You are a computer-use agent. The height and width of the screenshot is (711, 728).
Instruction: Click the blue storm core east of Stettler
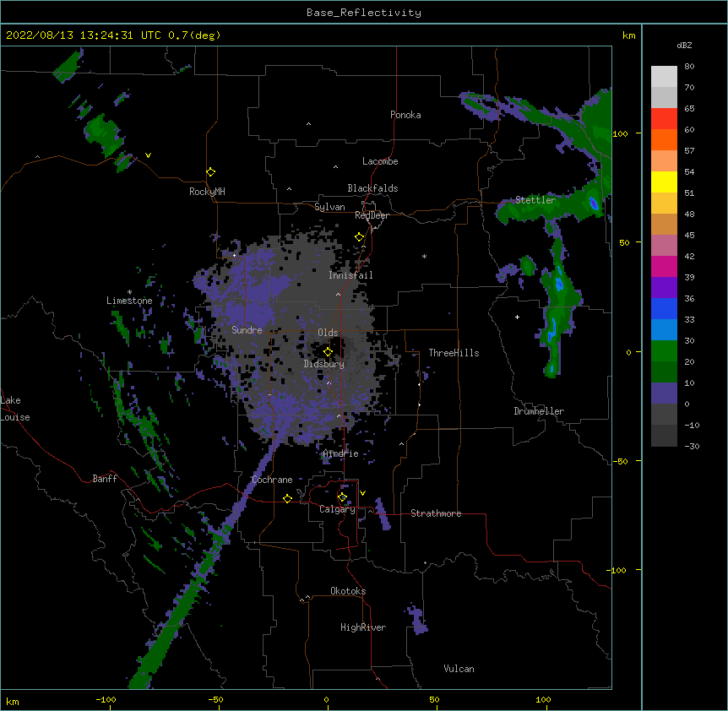594,203
